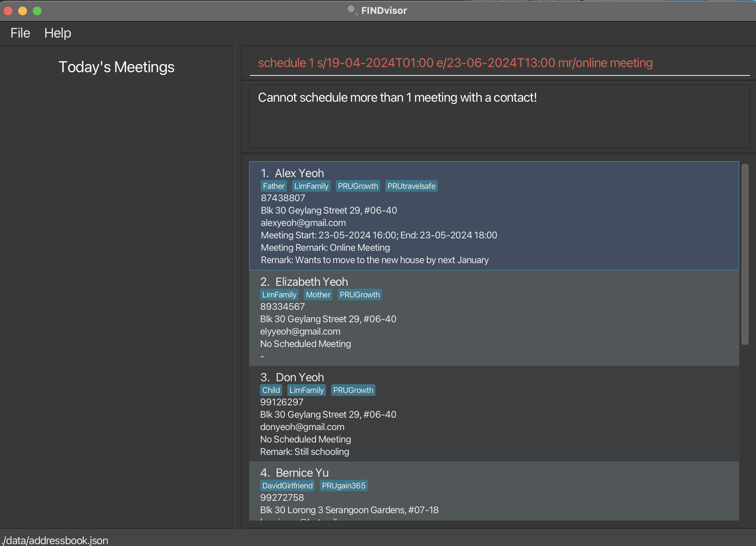Click the error message result box
The image size is (756, 546).
[499, 117]
